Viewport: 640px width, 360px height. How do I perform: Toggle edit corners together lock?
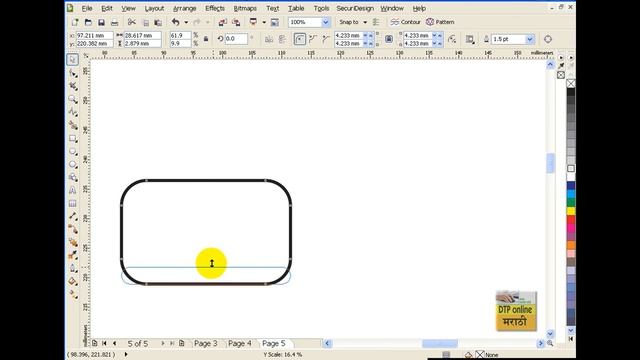(x=389, y=39)
